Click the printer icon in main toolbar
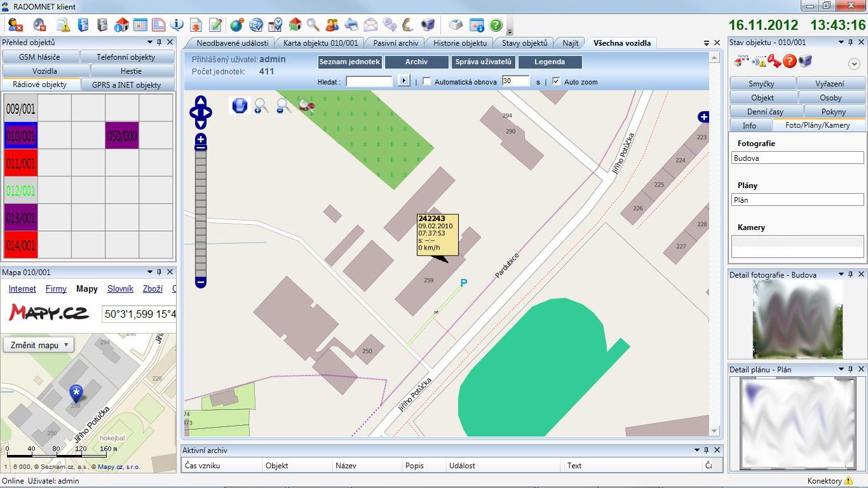 351,25
